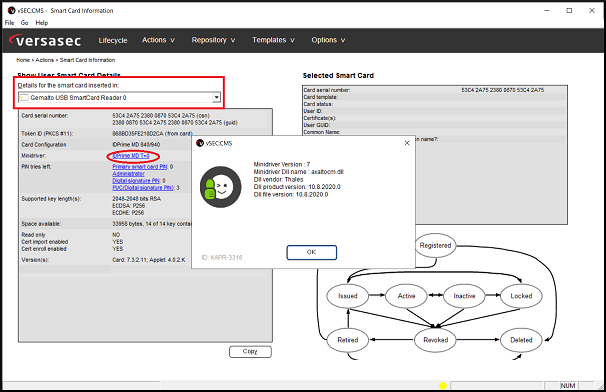The image size is (606, 392).
Task: Click the vSEC:CMS icon in dialog title
Action: [200, 143]
